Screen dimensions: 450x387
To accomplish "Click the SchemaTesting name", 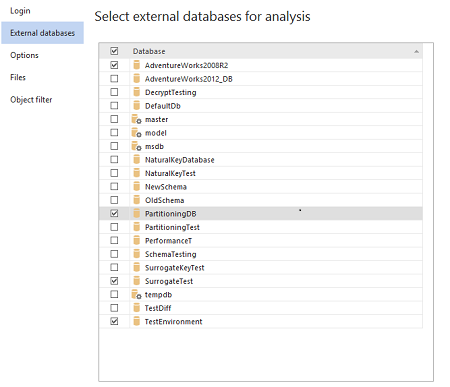I will [x=170, y=254].
